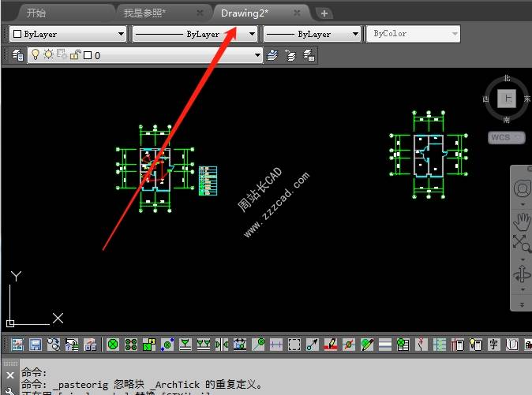The image size is (532, 395).
Task: Toggle layer 0 on/off light bulb
Action: pos(36,55)
